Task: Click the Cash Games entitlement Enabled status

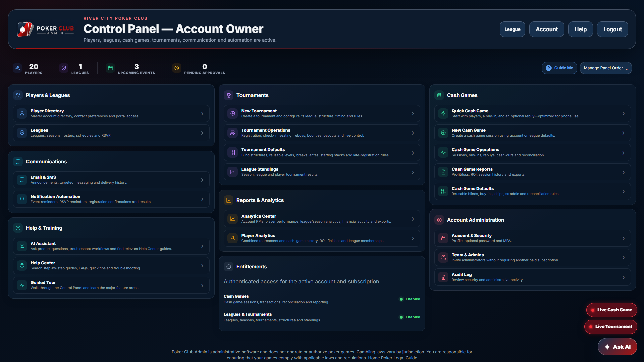Action: (x=410, y=299)
